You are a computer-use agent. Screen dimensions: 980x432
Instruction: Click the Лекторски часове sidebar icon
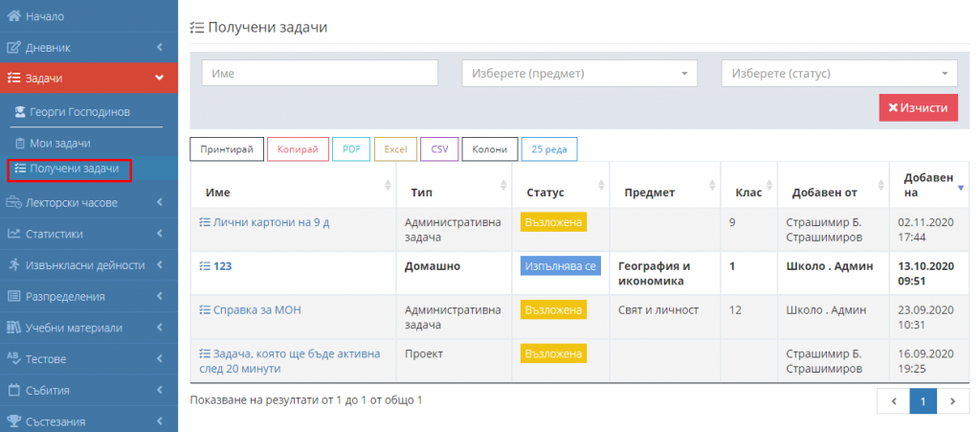(13, 202)
